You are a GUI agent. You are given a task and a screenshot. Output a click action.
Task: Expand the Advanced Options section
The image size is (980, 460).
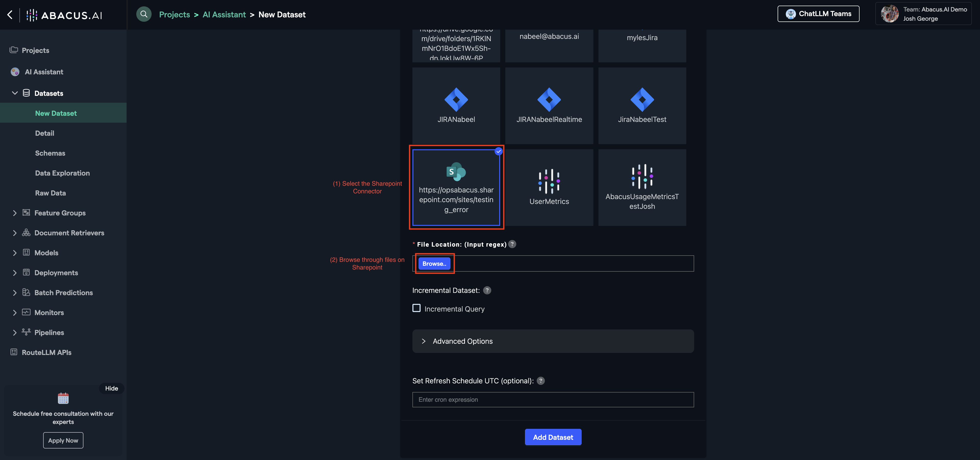point(462,341)
